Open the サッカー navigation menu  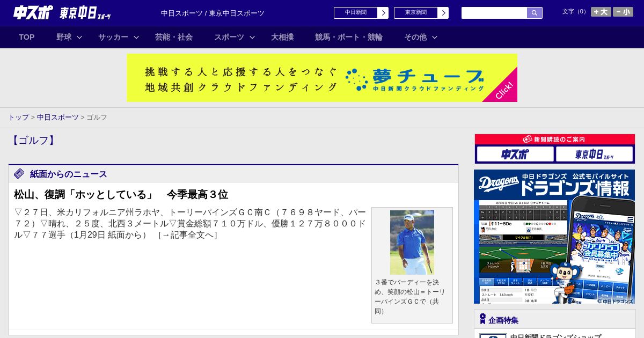point(113,37)
